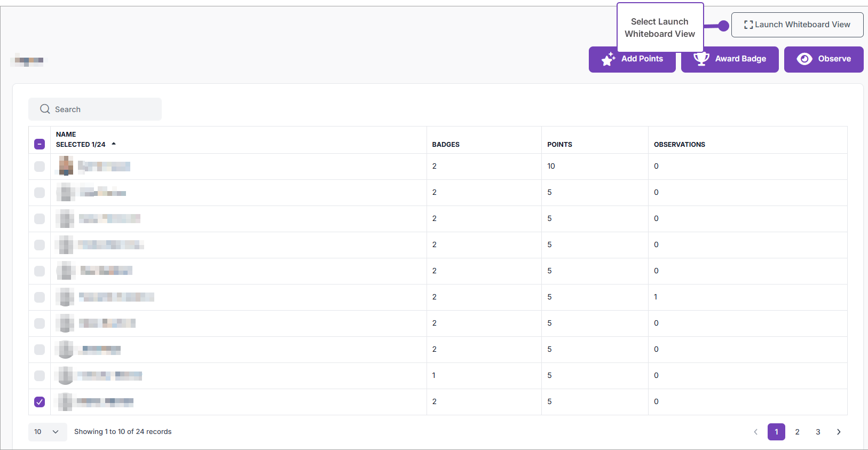This screenshot has height=450, width=868.
Task: Click the trophy icon on Award Badge
Action: [x=701, y=59]
